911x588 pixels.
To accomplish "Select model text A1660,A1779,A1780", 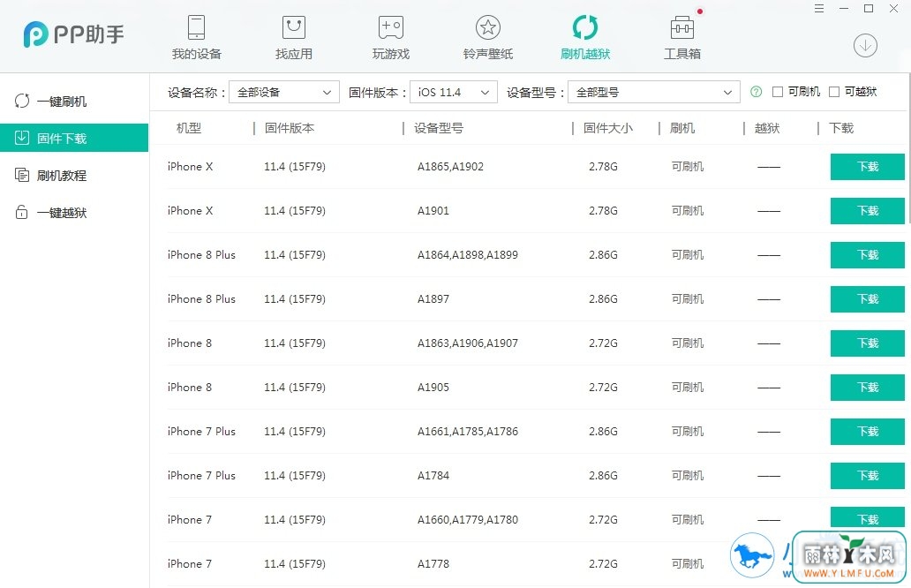I will [x=468, y=520].
